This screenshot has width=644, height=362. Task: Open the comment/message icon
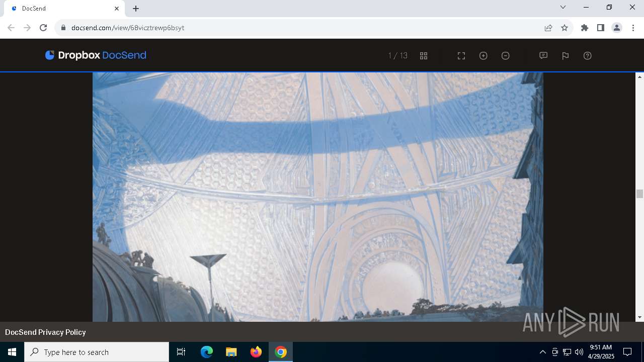pyautogui.click(x=543, y=56)
